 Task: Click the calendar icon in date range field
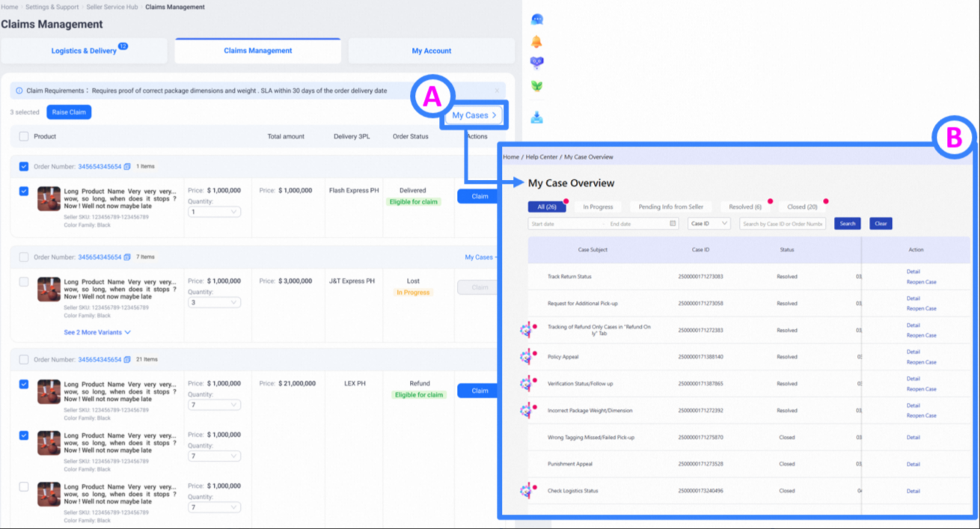(673, 224)
